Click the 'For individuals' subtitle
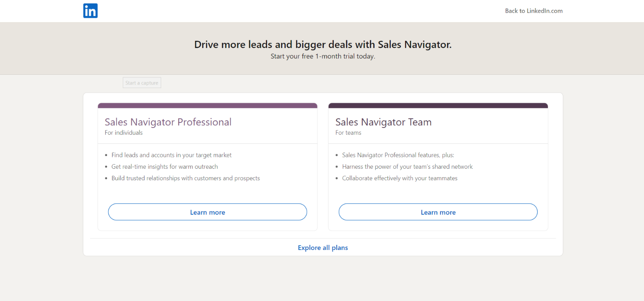Image resolution: width=644 pixels, height=301 pixels. [x=124, y=133]
